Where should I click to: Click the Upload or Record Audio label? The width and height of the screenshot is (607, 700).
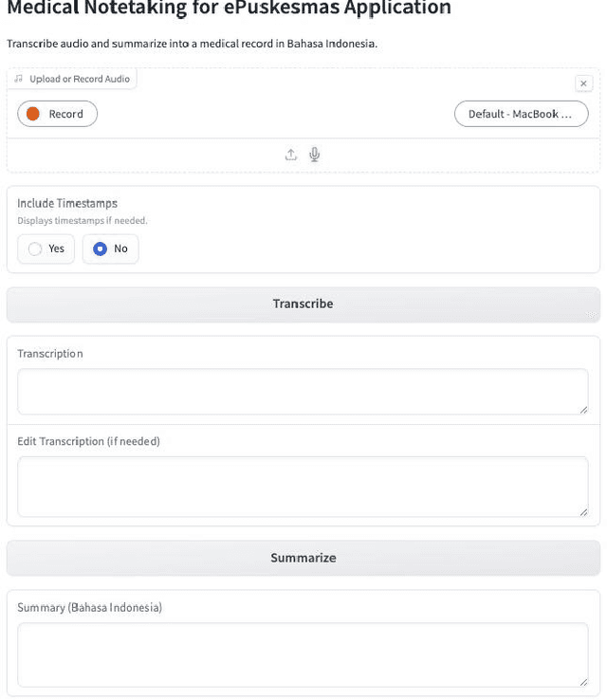[x=72, y=79]
